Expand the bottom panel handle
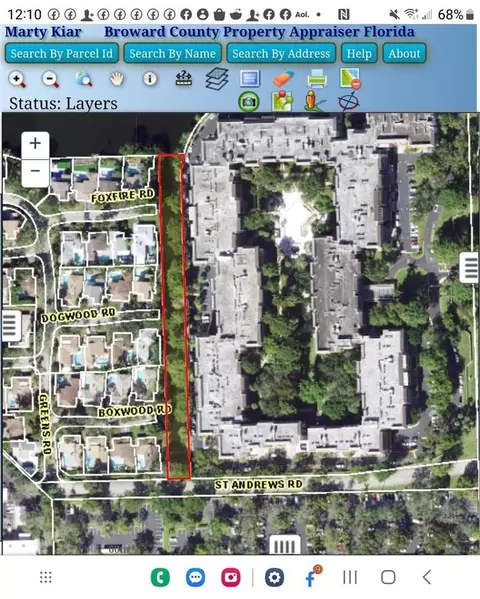The height and width of the screenshot is (599, 480). point(285,544)
